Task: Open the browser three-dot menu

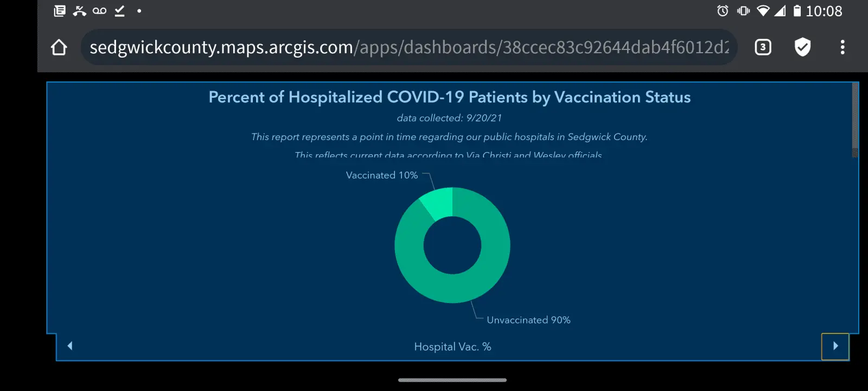Action: (842, 47)
